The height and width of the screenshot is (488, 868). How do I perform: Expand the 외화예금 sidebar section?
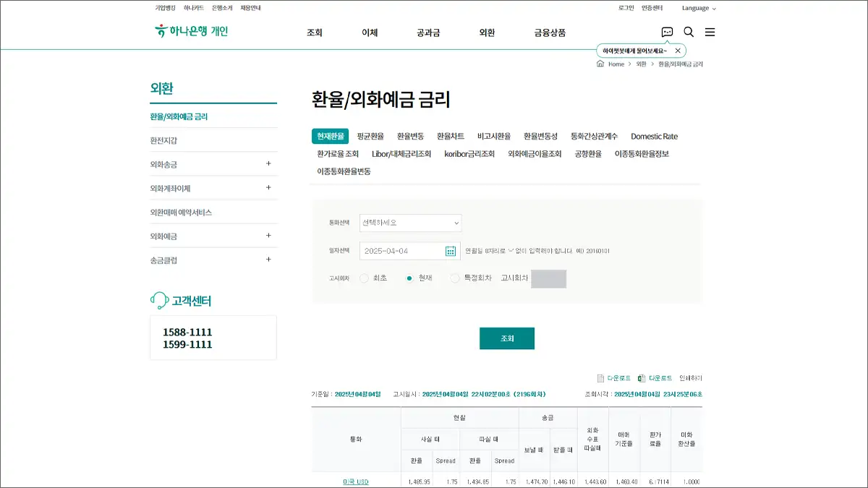[268, 234]
